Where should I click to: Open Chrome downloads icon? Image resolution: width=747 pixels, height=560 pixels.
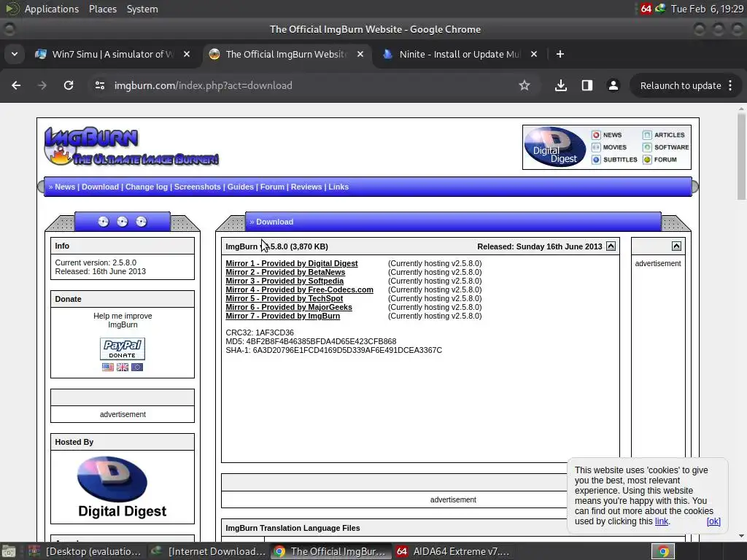(561, 85)
